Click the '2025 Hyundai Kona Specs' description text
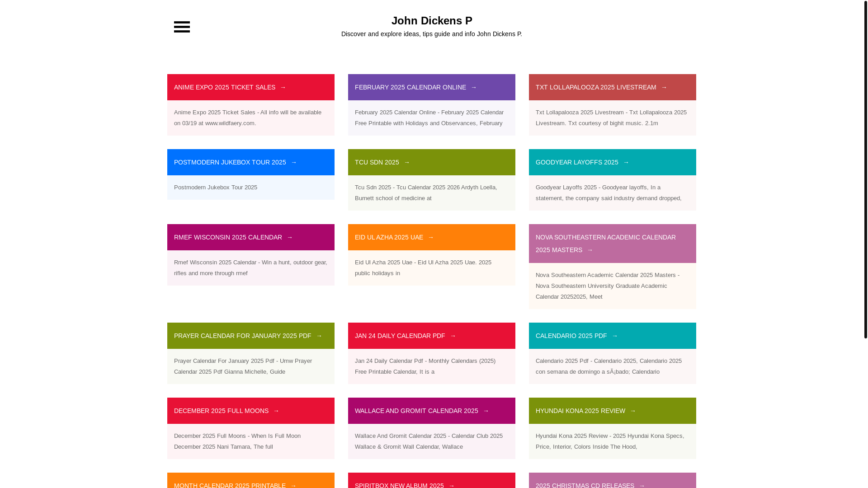 pyautogui.click(x=610, y=441)
